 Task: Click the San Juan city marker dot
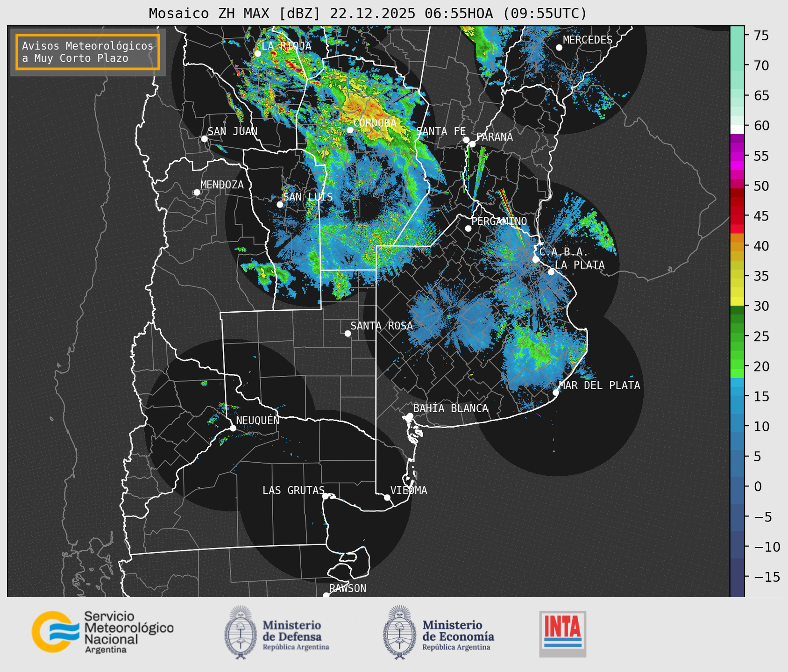pyautogui.click(x=204, y=139)
